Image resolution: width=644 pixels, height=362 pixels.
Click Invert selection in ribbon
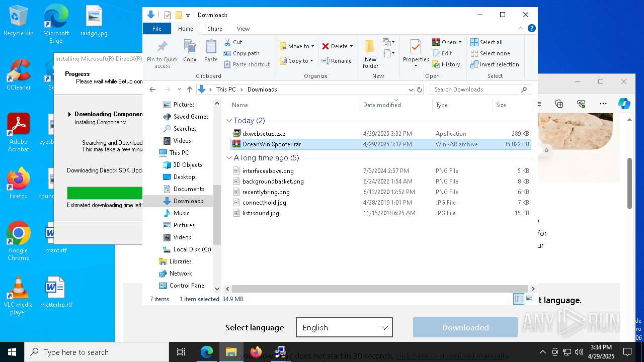coord(495,64)
